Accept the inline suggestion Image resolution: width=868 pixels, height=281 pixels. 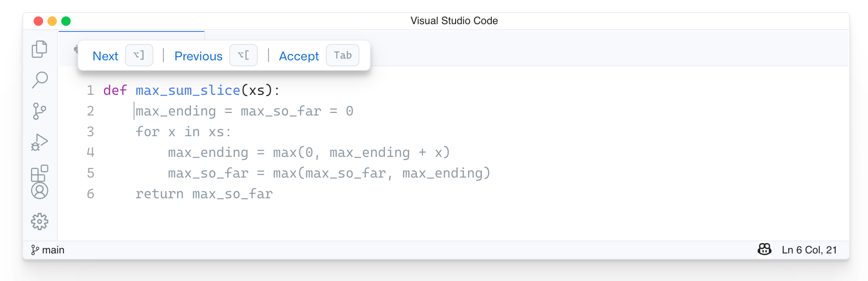tap(299, 56)
